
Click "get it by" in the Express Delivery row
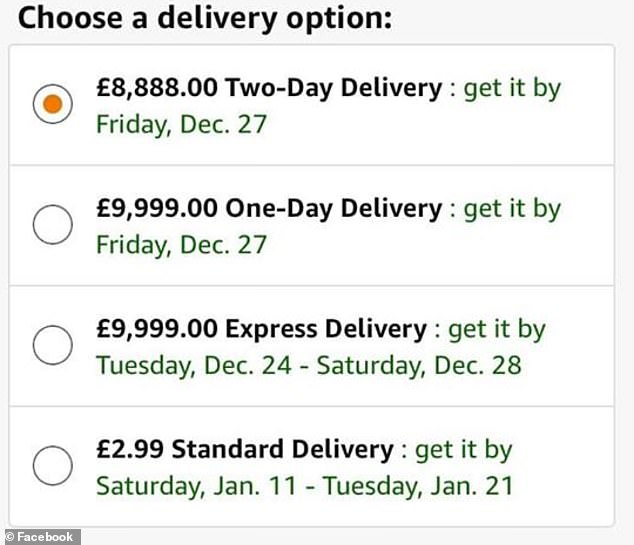[497, 329]
